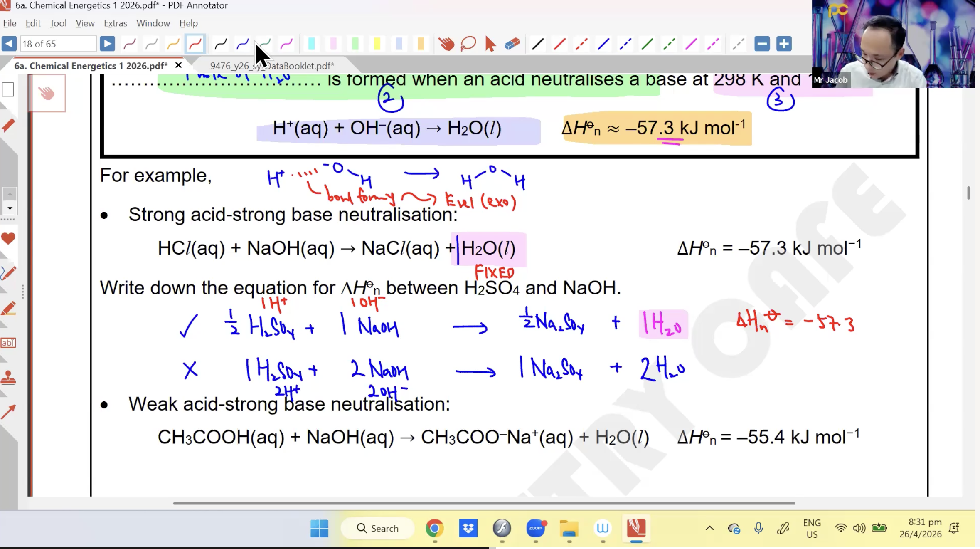Activate the Eraser tool
Image resolution: width=980 pixels, height=549 pixels.
512,44
